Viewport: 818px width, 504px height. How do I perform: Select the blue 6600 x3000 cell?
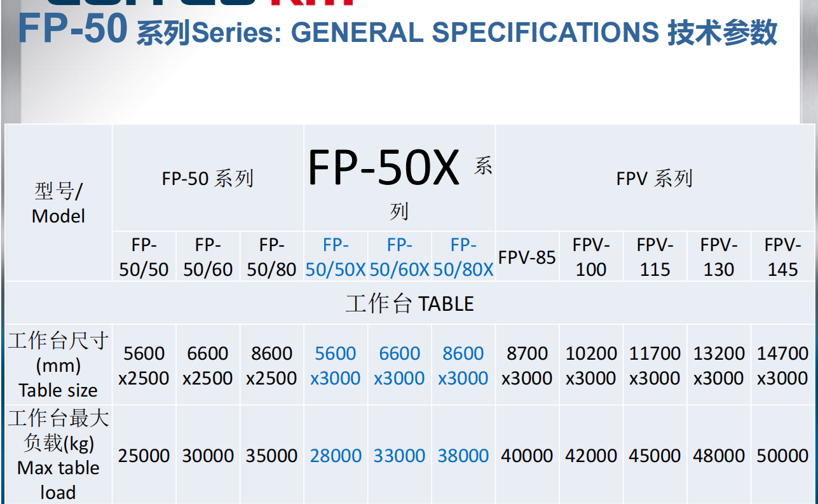[x=399, y=365]
